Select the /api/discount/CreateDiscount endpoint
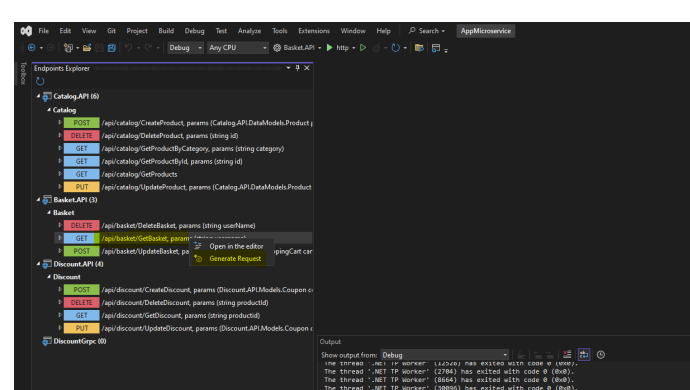 tap(207, 290)
